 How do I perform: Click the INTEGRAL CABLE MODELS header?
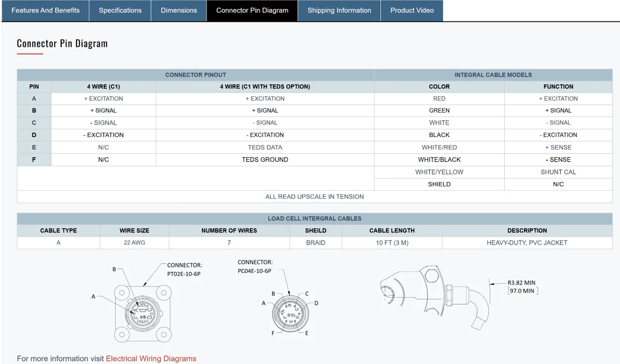click(493, 75)
